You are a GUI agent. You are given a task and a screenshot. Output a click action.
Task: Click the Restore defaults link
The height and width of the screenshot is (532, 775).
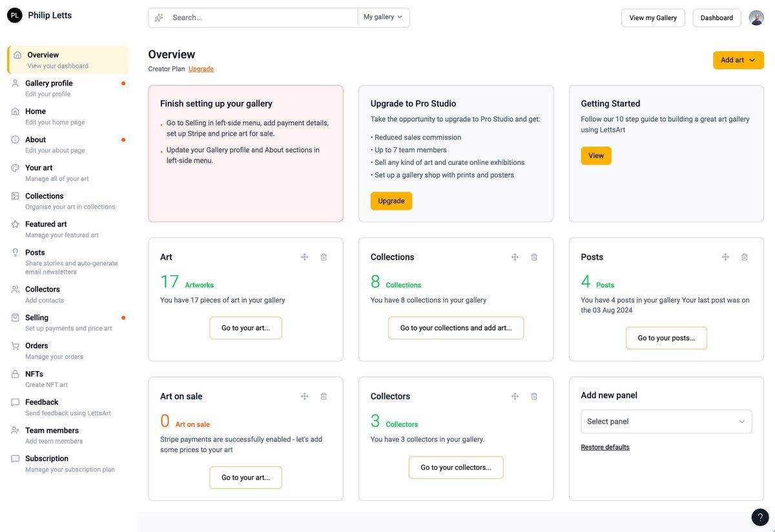pyautogui.click(x=605, y=447)
